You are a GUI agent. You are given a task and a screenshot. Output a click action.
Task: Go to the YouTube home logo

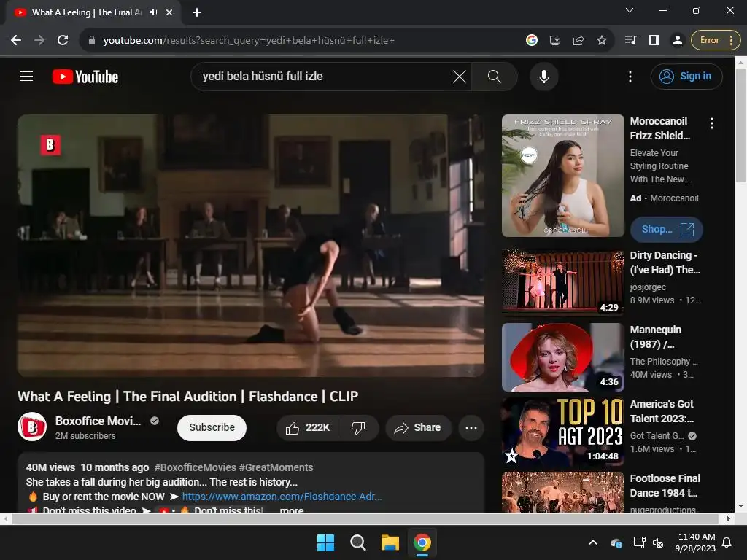(85, 77)
